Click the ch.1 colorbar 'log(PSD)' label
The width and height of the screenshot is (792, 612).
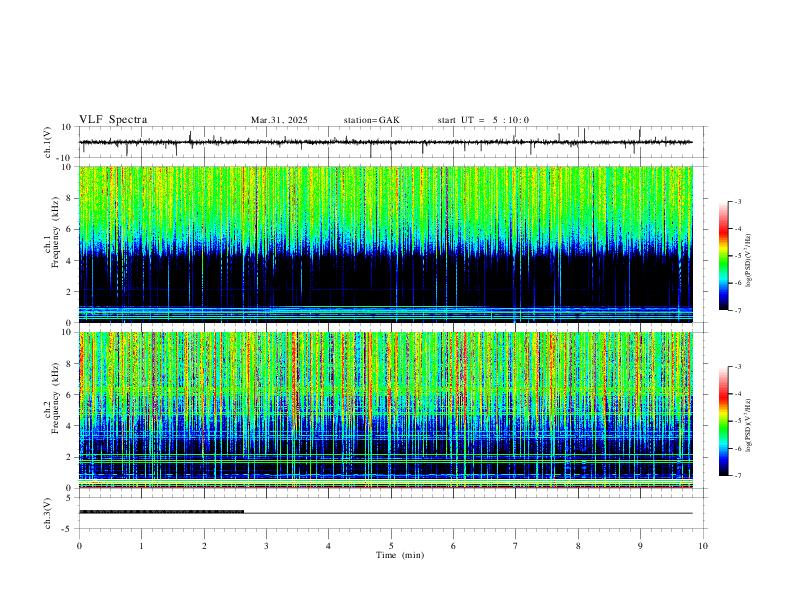tap(748, 260)
